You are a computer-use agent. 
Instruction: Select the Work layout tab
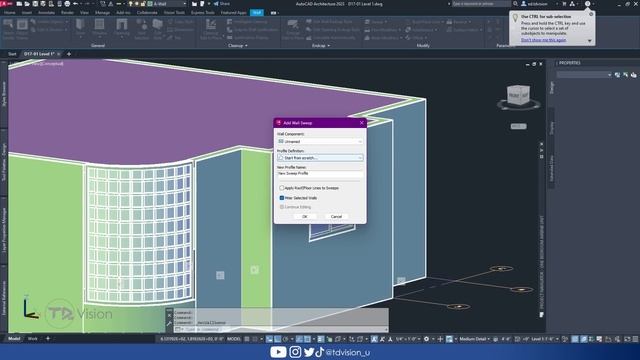coord(33,338)
